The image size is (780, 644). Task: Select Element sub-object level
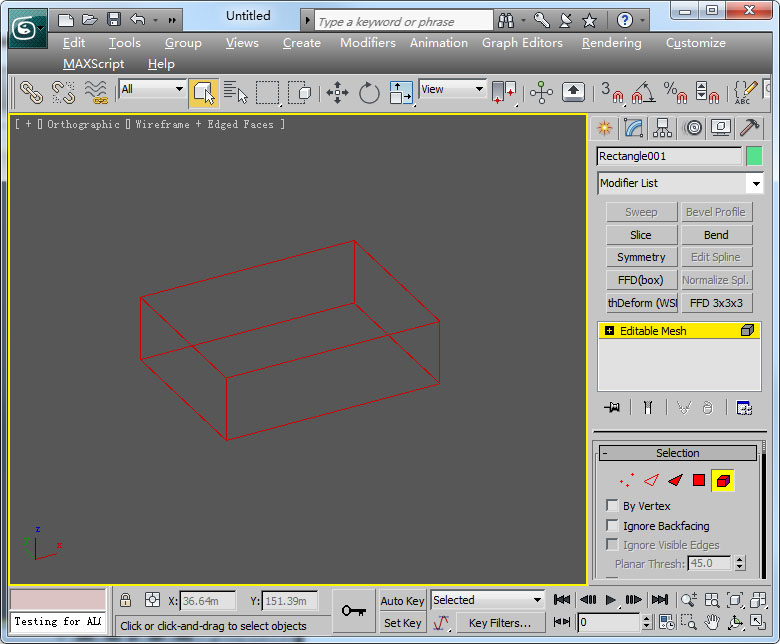point(723,480)
